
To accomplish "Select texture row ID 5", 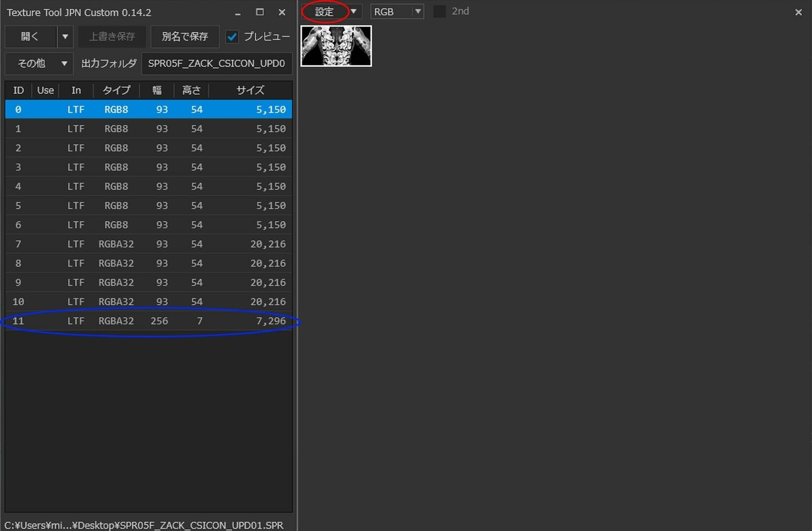I will click(149, 205).
